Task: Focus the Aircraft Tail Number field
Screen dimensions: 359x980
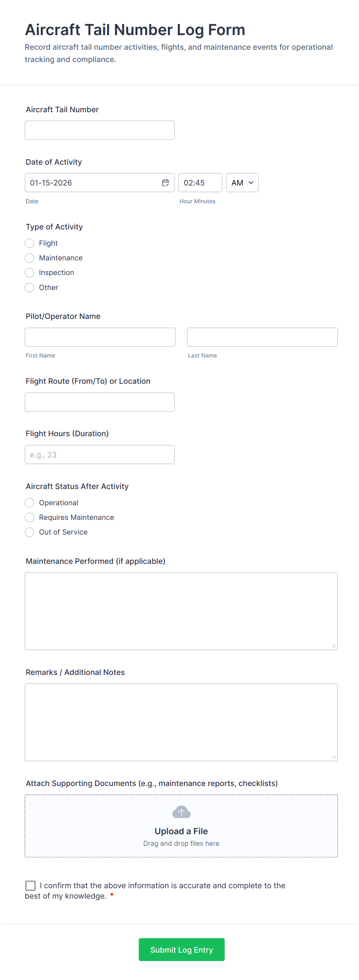Action: (x=100, y=130)
